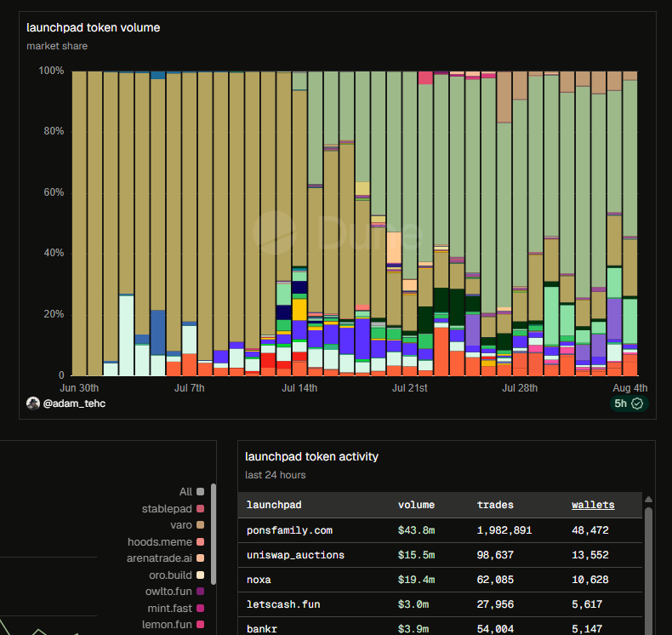This screenshot has height=635, width=672.
Task: Click the Jul 21st x-axis label
Action: point(409,388)
